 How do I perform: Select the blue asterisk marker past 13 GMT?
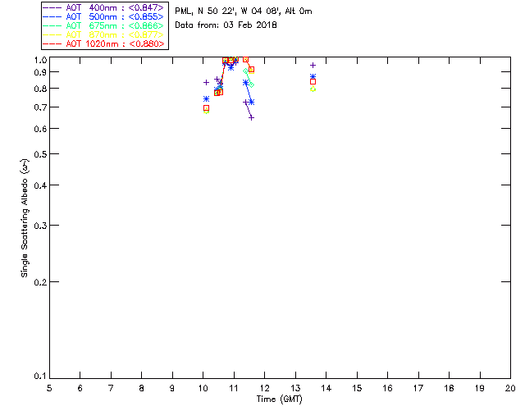coord(313,76)
